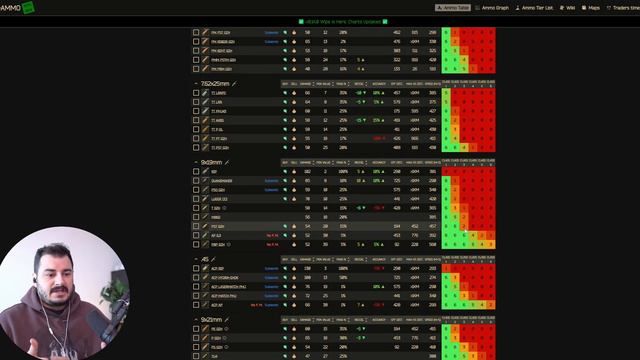640x360 pixels.
Task: Open the Traders timers menu item
Action: click(x=623, y=8)
